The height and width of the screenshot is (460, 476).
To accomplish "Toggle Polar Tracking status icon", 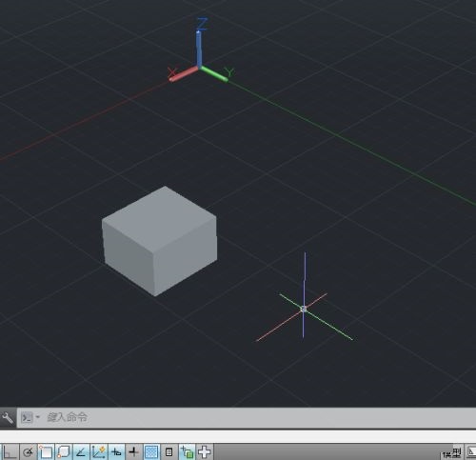I will pyautogui.click(x=29, y=451).
